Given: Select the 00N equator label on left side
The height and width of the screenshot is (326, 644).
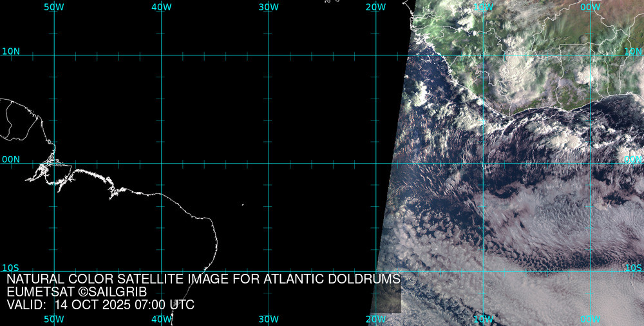Looking at the screenshot, I should [x=11, y=159].
